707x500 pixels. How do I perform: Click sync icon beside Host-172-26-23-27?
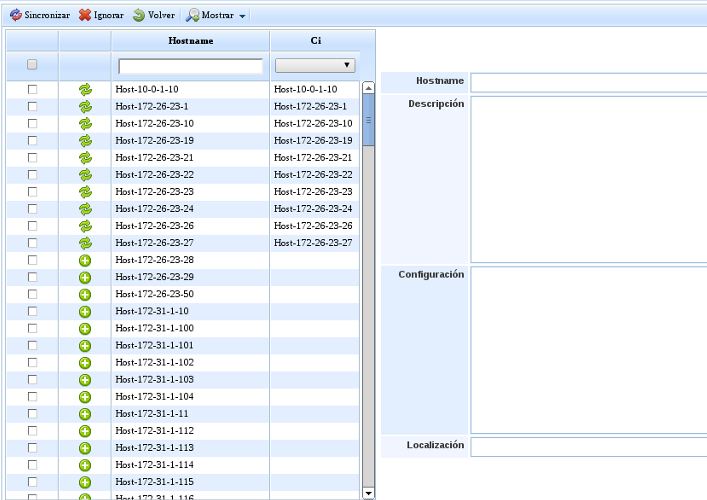[85, 242]
